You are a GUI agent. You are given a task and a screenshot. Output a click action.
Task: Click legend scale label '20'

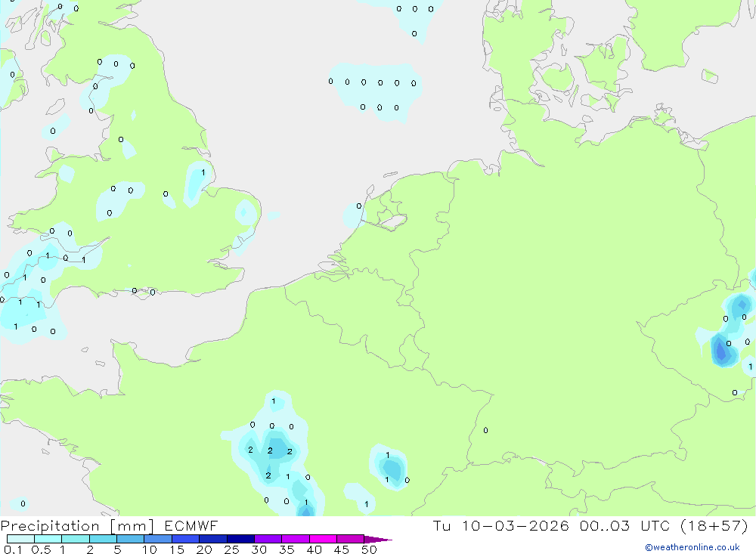point(204,549)
